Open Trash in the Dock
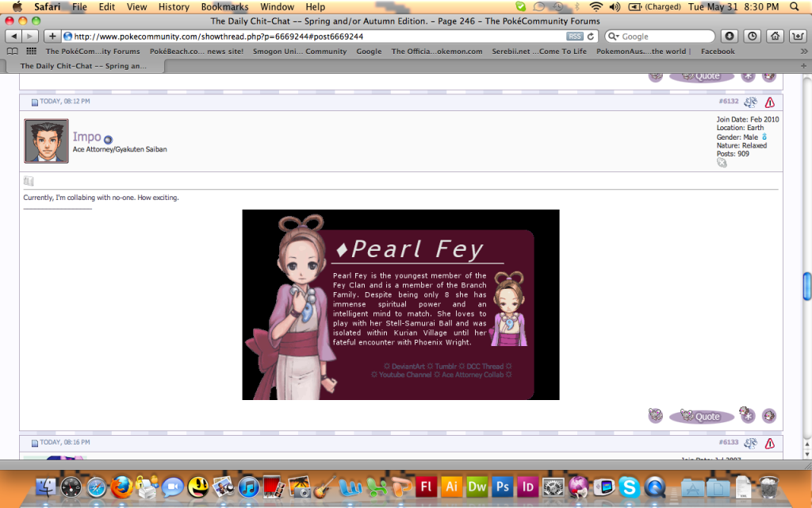Screen dimensions: 812x508 [x=769, y=487]
